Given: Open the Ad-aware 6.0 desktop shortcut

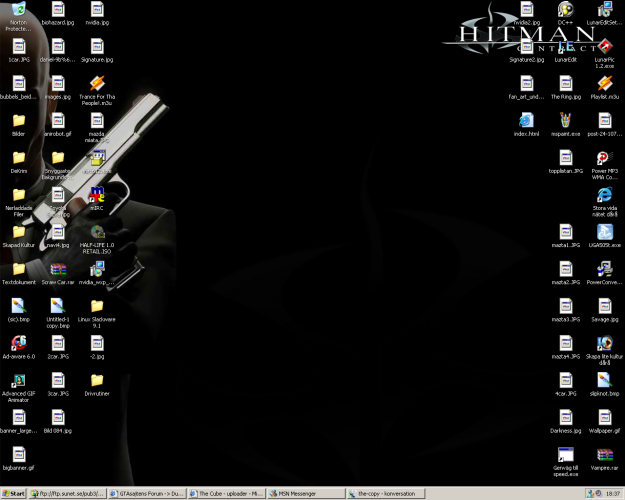Looking at the screenshot, I should pos(18,343).
